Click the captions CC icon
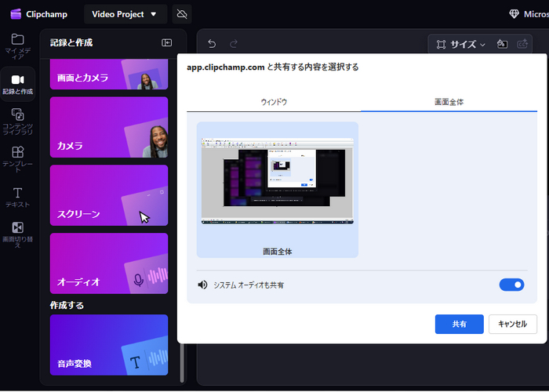This screenshot has height=392, width=549. (x=522, y=44)
